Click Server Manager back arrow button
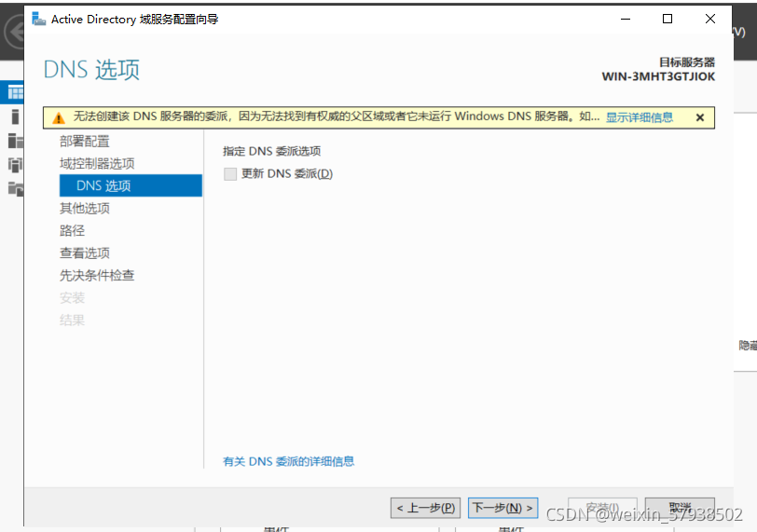Viewport: 757px width, 532px height. pos(15,32)
